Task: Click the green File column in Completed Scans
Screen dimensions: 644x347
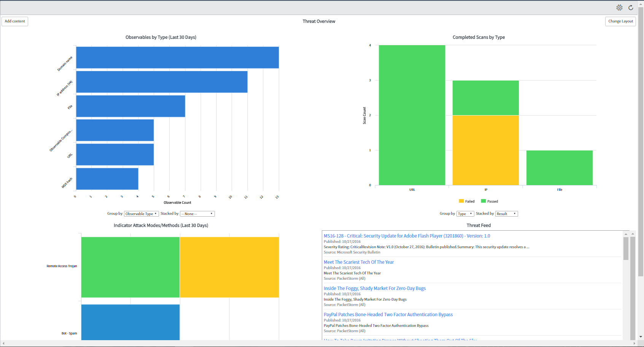Action: pos(560,168)
